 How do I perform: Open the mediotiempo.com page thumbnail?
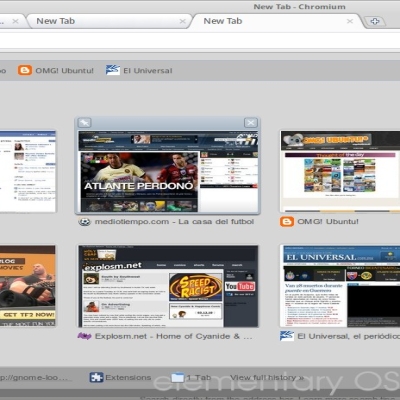[x=168, y=171]
